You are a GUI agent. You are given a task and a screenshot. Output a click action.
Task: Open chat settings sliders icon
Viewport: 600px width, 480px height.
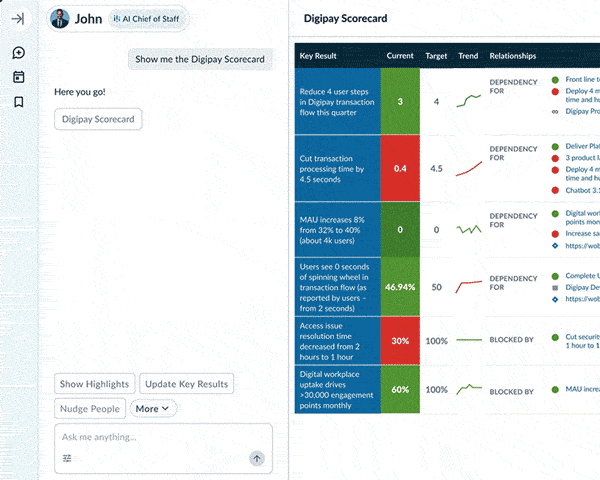67,458
